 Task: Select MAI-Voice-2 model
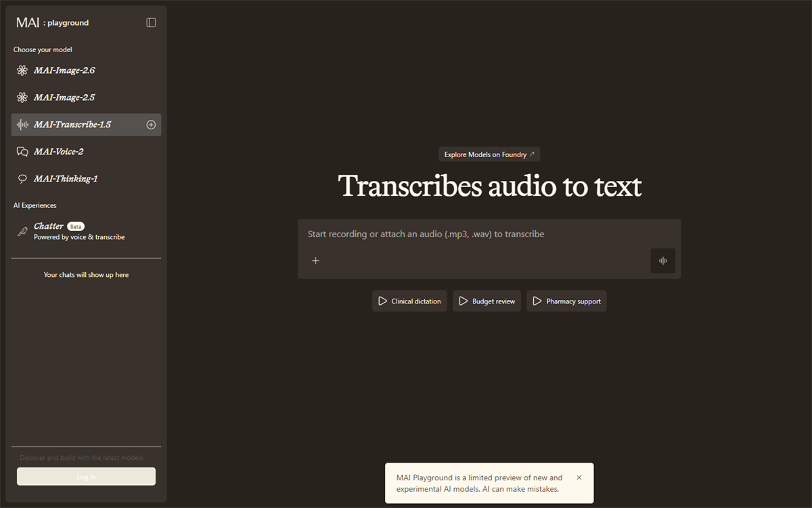86,152
